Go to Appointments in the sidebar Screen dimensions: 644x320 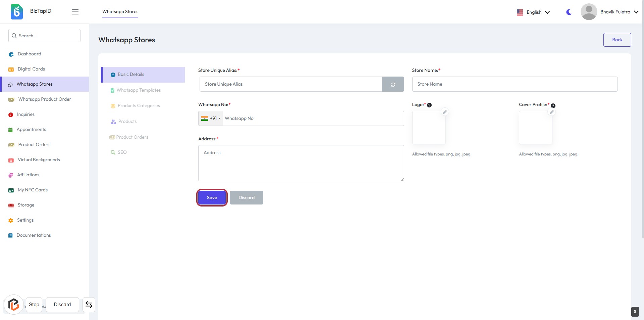[31, 130]
